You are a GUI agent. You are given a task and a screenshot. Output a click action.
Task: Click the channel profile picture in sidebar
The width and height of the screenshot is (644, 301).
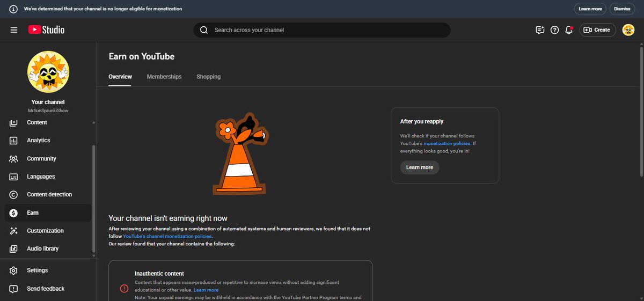click(x=48, y=72)
